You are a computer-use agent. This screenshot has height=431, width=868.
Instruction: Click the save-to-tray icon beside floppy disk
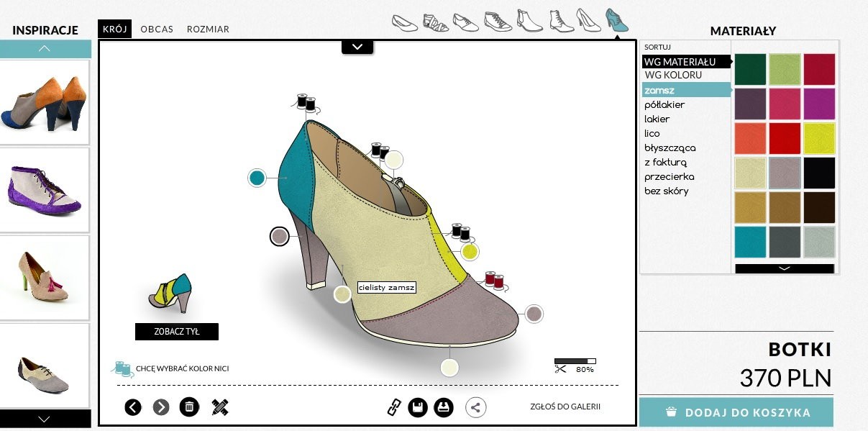pyautogui.click(x=444, y=407)
